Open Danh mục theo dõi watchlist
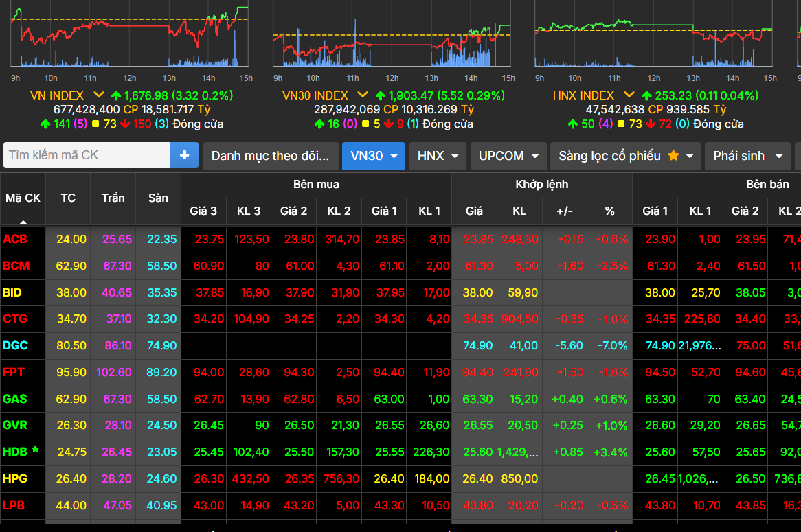Image resolution: width=801 pixels, height=532 pixels. tap(270, 156)
